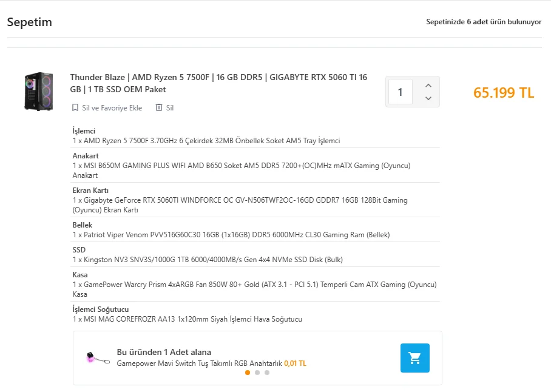Viewport: 551px width, 392px height.
Task: Click Gamepower Mavi Switch Anahtarlık offer text
Action: tap(199, 363)
